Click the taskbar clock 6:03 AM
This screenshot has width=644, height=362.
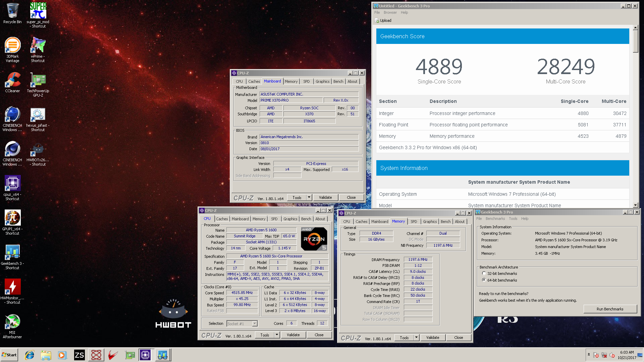click(x=627, y=352)
